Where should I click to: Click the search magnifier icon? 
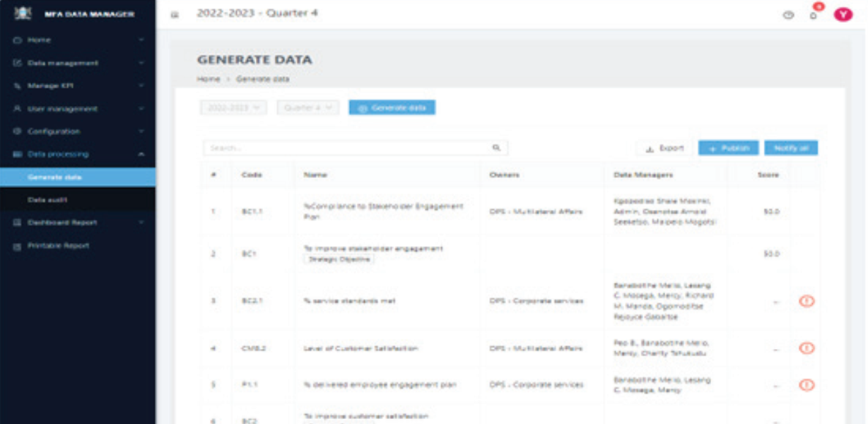tap(496, 148)
